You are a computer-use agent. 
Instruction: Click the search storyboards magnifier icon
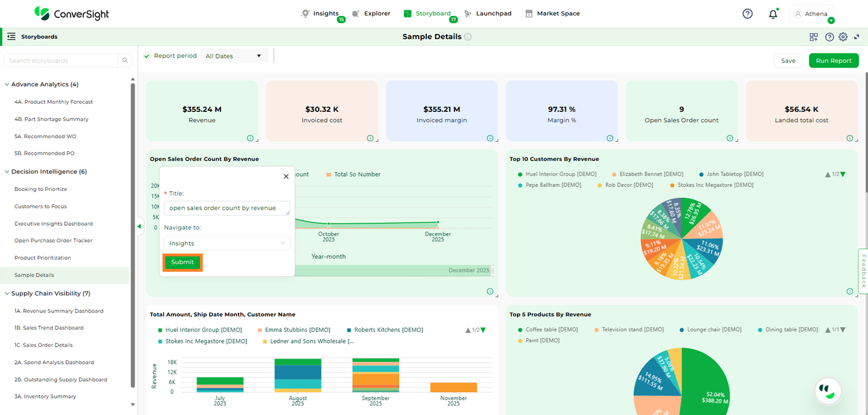125,61
